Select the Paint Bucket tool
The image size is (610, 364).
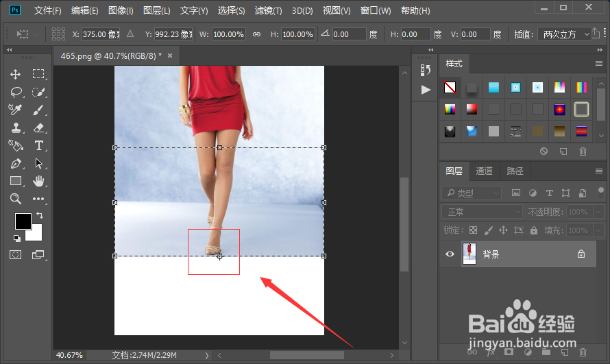[x=16, y=145]
